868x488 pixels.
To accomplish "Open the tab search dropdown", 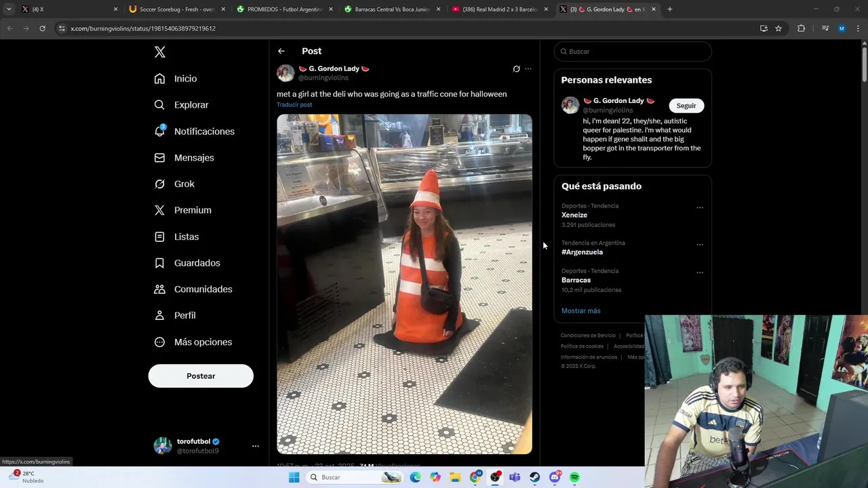I will [9, 9].
